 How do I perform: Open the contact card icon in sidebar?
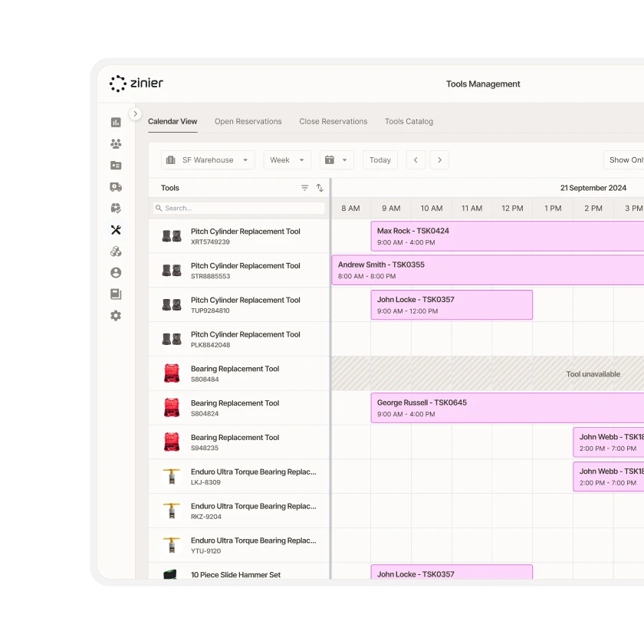pos(116,165)
